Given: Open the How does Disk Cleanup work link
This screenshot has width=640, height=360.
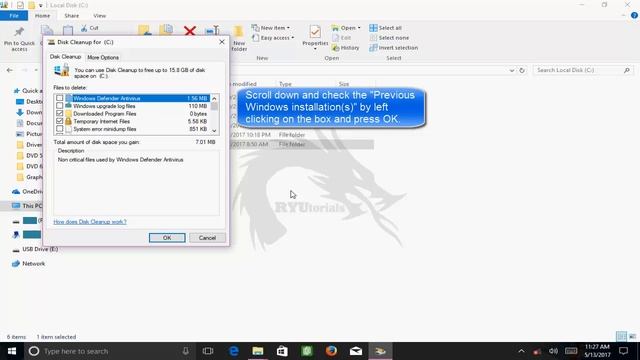Looking at the screenshot, I should pos(90,222).
